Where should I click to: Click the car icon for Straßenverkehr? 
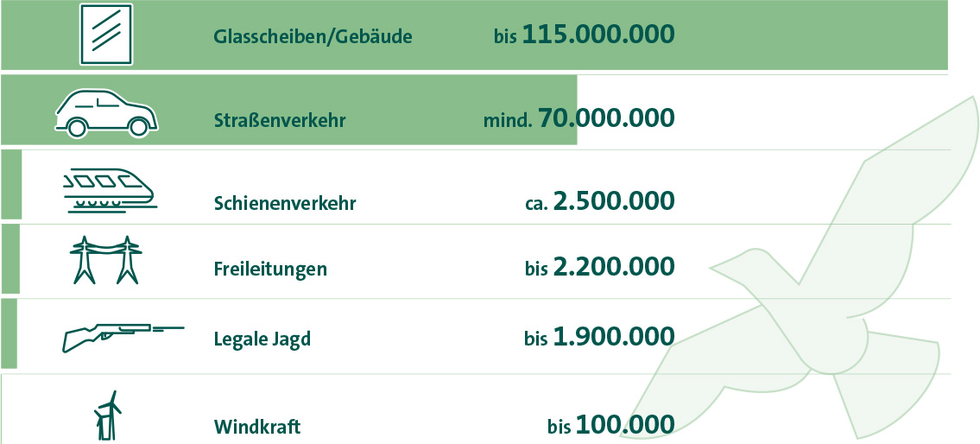[x=106, y=113]
